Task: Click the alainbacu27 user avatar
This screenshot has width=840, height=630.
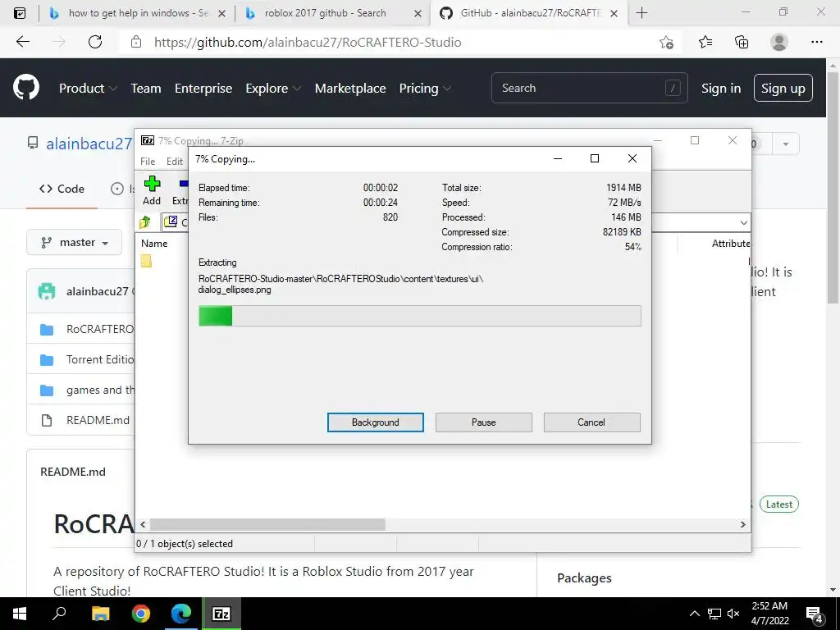Action: (47, 291)
